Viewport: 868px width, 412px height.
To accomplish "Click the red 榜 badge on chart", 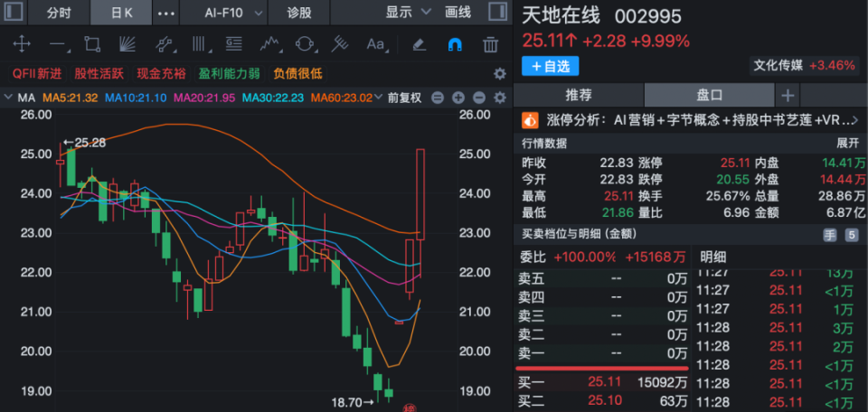I will pyautogui.click(x=409, y=408).
